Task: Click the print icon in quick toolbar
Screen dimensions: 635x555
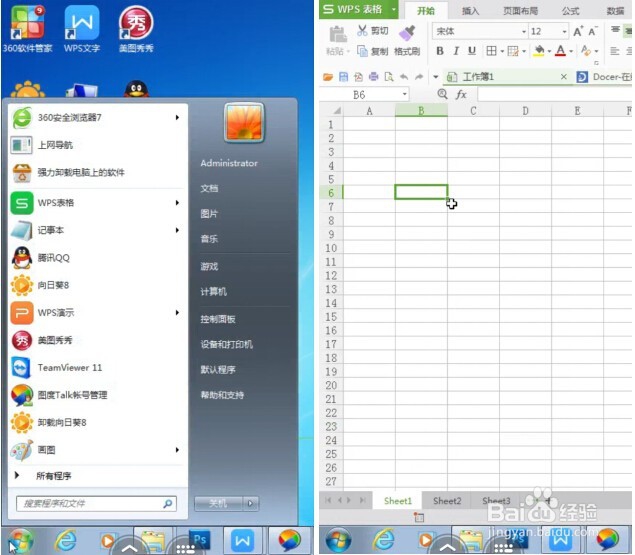Action: [x=373, y=77]
